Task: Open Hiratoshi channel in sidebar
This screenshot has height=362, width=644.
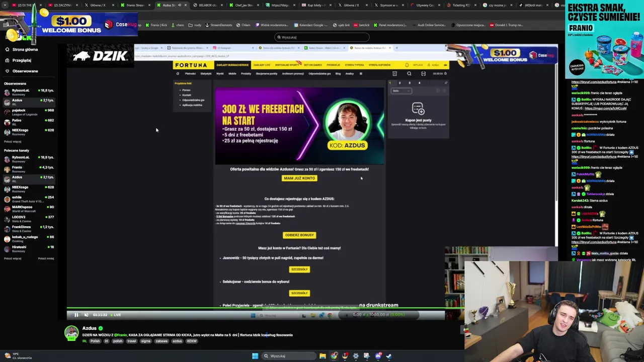Action: 29,248
